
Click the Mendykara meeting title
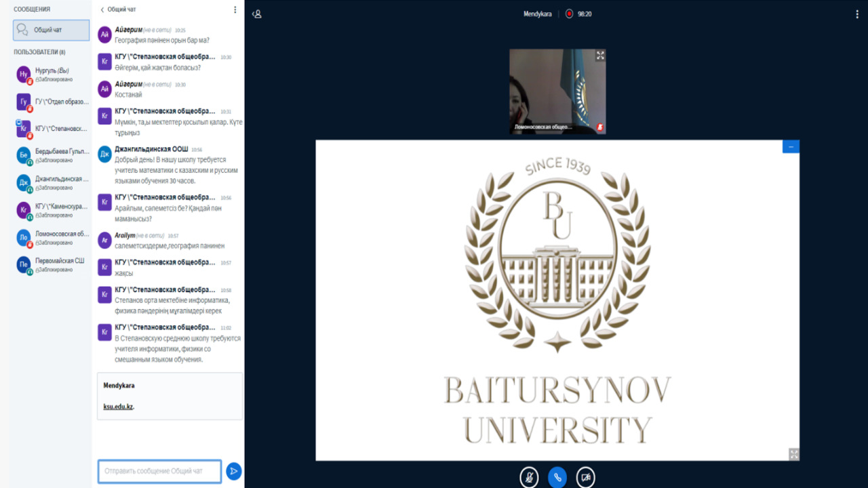tap(538, 14)
